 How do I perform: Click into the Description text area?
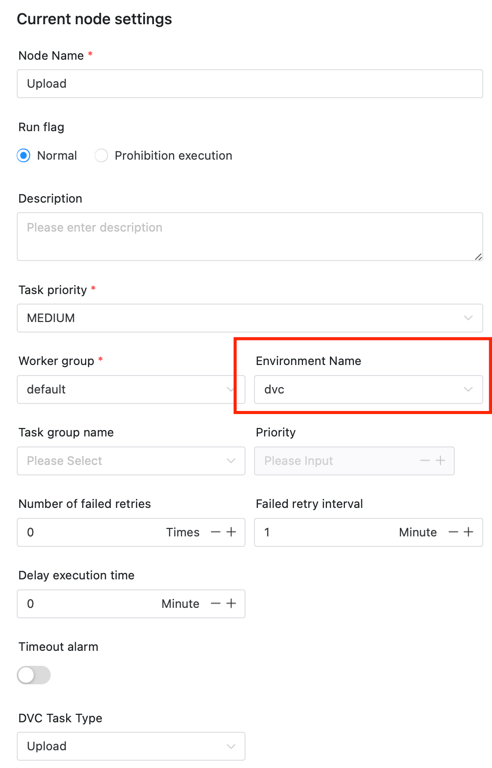click(x=250, y=237)
